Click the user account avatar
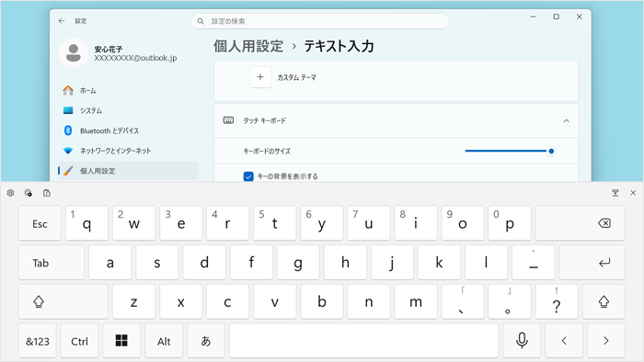Viewport: 644px width, 362px height. pyautogui.click(x=74, y=53)
